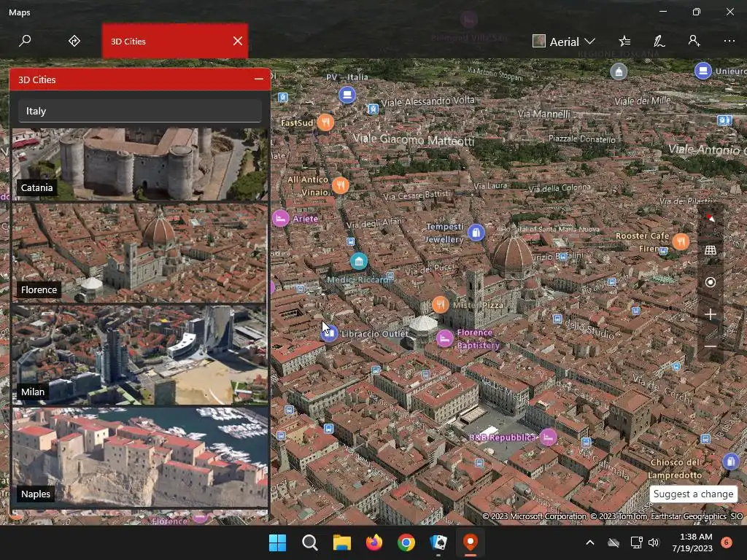Open the Naples 3D city thumbnail

(139, 457)
